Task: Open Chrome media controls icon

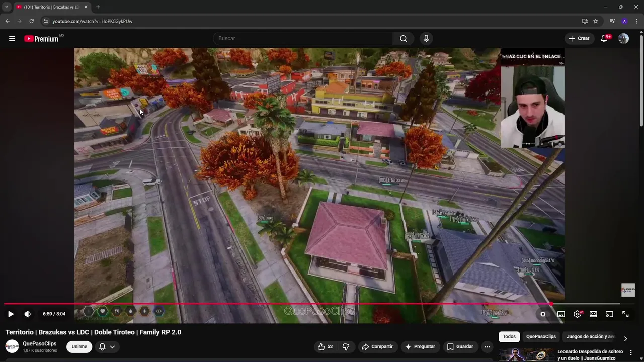Action: [612, 21]
